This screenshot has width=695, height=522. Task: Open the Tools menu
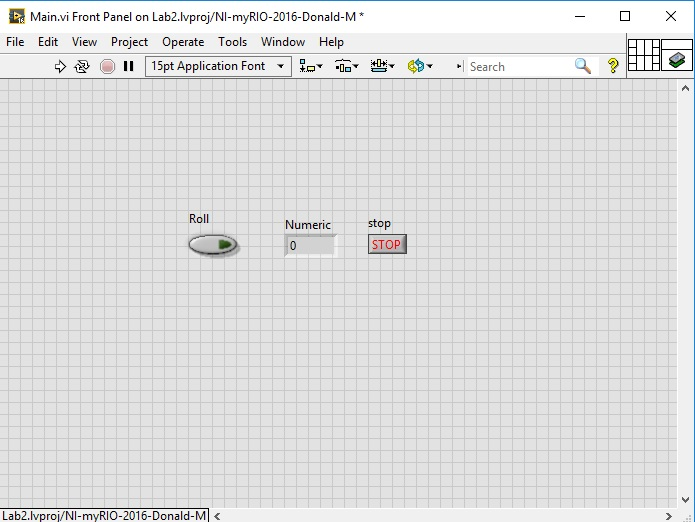coord(232,42)
